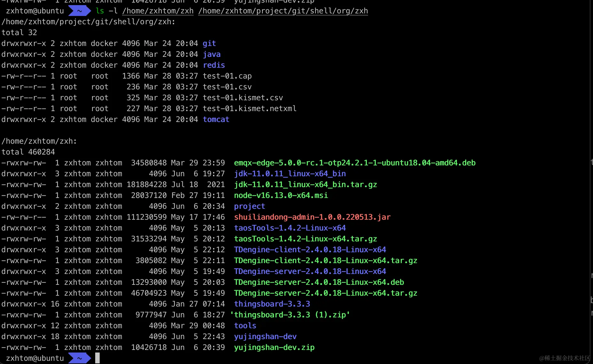Click the size 34580848 value
This screenshot has height=364, width=593.
pos(149,163)
